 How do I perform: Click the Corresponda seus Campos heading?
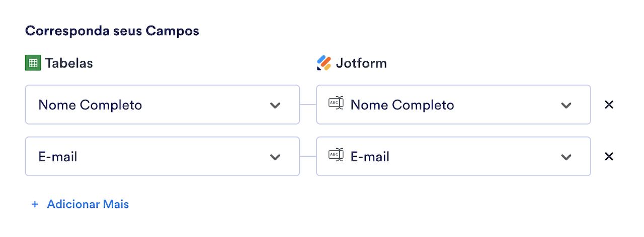112,31
